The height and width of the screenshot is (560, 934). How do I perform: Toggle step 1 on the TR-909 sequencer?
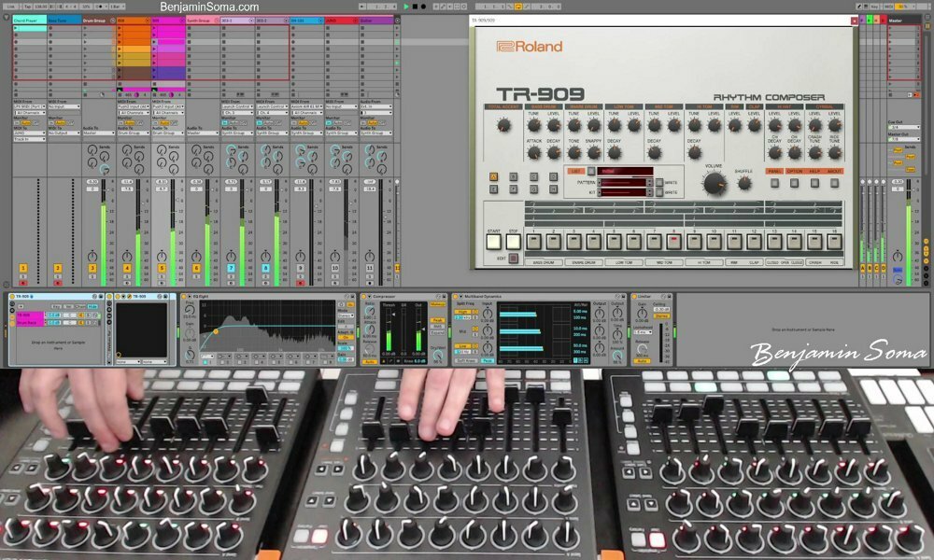[533, 241]
